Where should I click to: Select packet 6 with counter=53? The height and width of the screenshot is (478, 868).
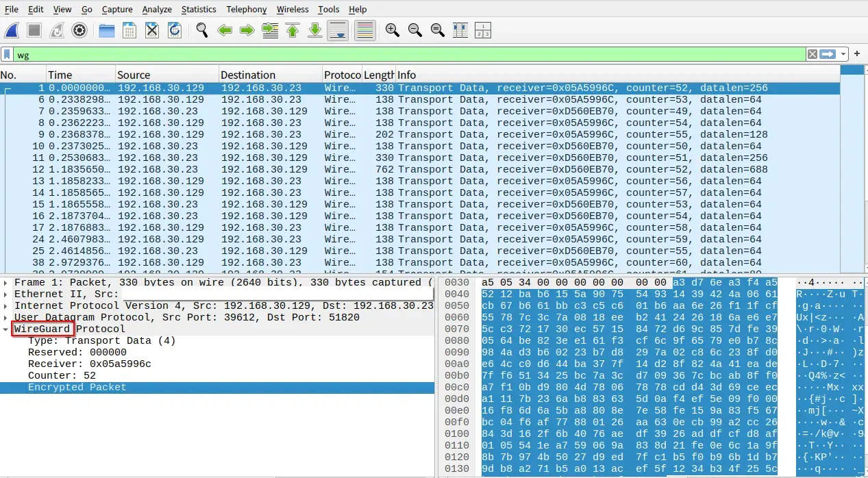pos(419,99)
